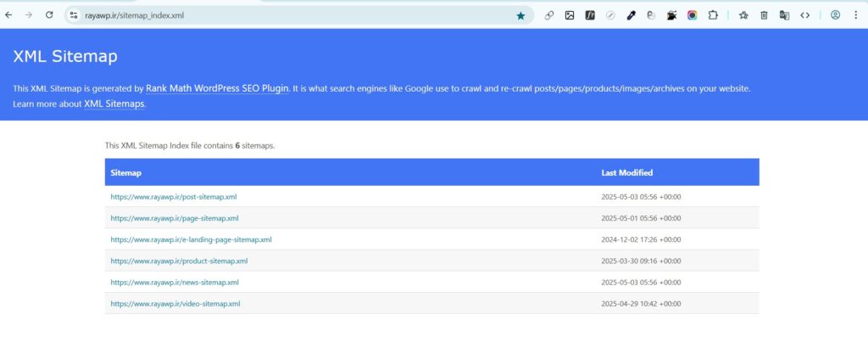This screenshot has width=868, height=359.
Task: Open the Rank Math WordPress SEO Plugin link
Action: click(x=217, y=88)
